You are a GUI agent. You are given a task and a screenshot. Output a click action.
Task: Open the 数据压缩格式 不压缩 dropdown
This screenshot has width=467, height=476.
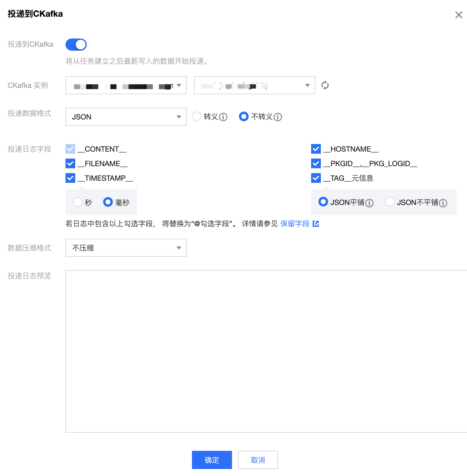click(x=126, y=248)
